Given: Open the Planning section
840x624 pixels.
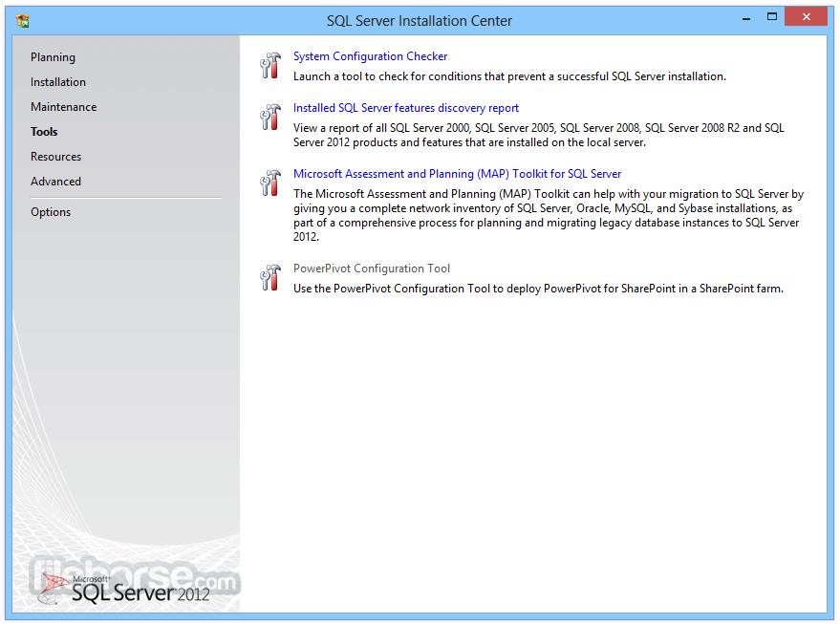Looking at the screenshot, I should coord(53,57).
